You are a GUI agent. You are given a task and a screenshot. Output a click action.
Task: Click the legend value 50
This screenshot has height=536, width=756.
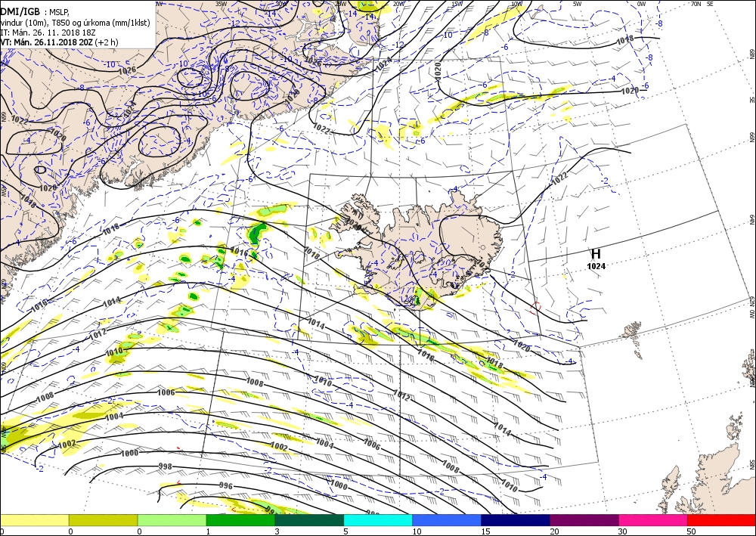tap(692, 531)
